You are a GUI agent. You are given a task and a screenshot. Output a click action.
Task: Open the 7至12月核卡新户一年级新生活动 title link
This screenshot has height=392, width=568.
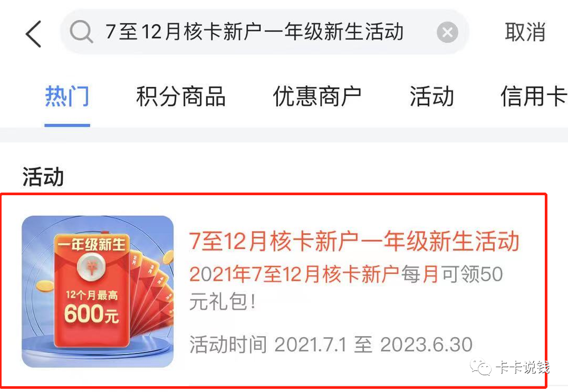[354, 241]
